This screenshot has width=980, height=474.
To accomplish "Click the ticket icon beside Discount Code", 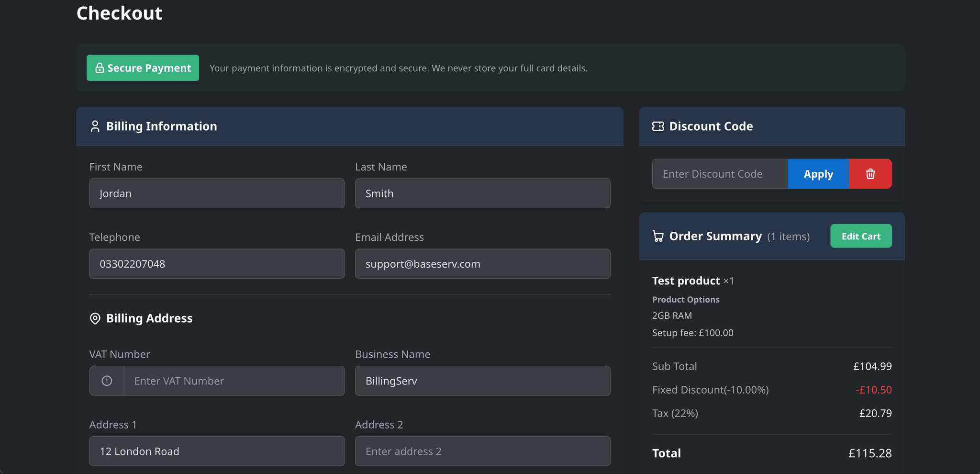I will tap(658, 126).
